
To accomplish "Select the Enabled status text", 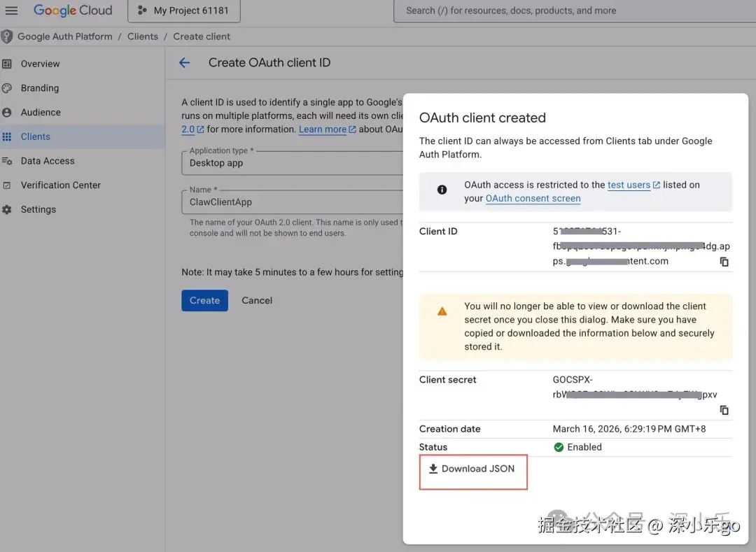I will [x=584, y=448].
